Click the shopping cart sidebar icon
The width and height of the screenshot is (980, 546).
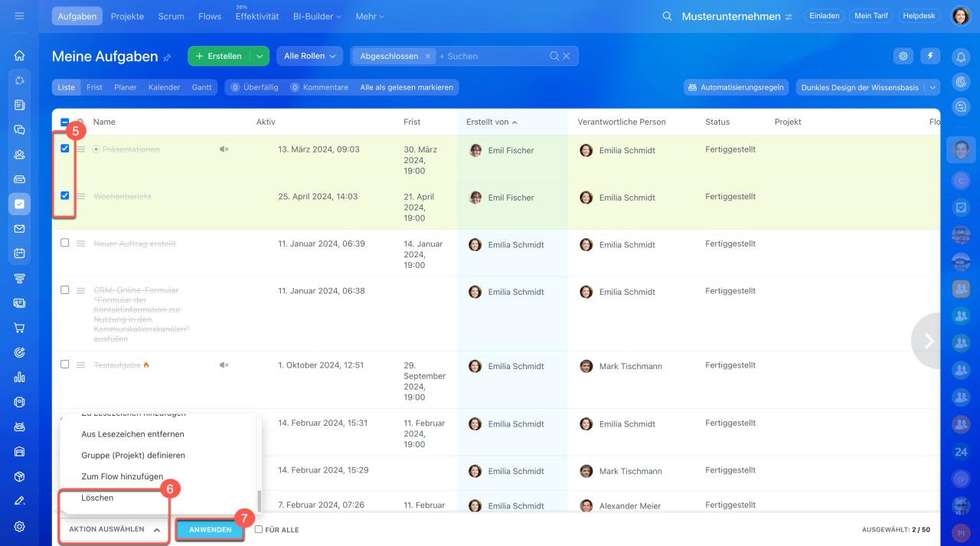pyautogui.click(x=19, y=328)
